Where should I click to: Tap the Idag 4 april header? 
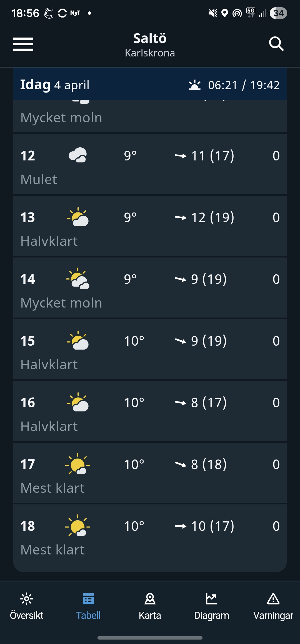tap(55, 85)
